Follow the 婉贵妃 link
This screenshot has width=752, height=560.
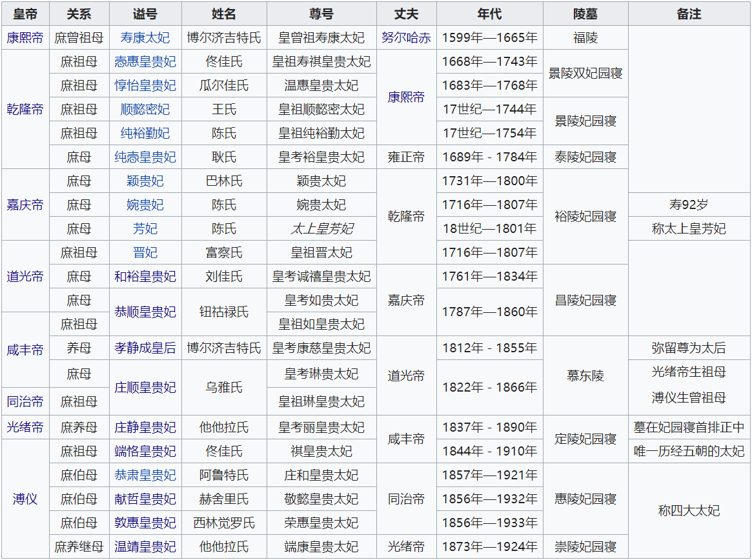145,205
